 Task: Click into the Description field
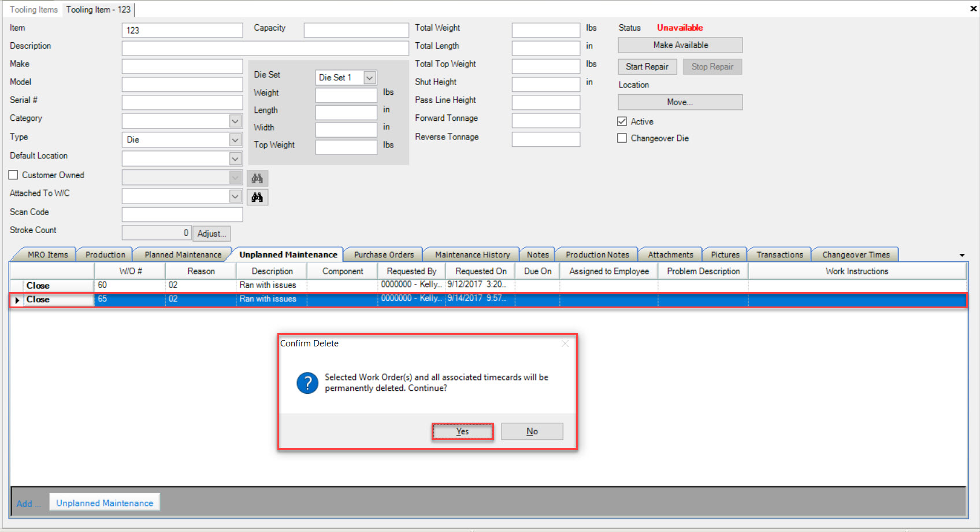tap(265, 49)
